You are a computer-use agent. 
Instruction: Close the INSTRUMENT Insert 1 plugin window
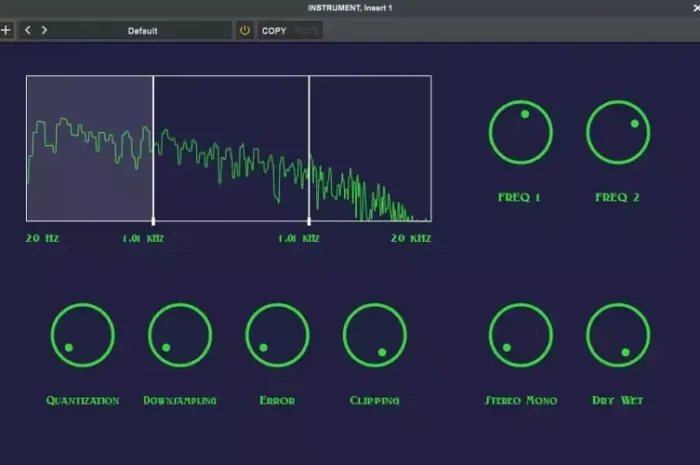pyautogui.click(x=694, y=8)
